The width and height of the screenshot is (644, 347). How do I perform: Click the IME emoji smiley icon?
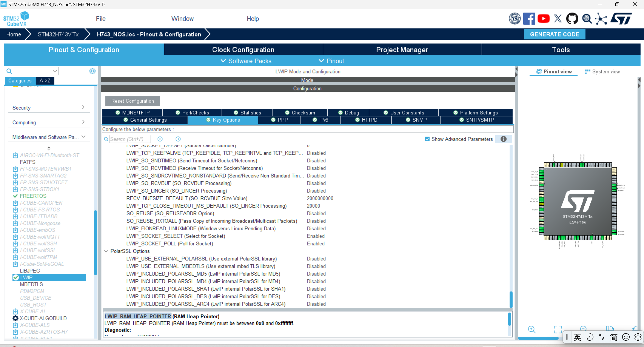626,337
